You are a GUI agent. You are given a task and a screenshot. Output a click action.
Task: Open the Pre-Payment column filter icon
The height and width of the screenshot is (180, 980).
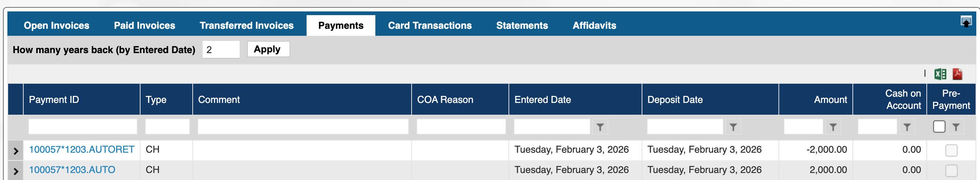point(956,127)
